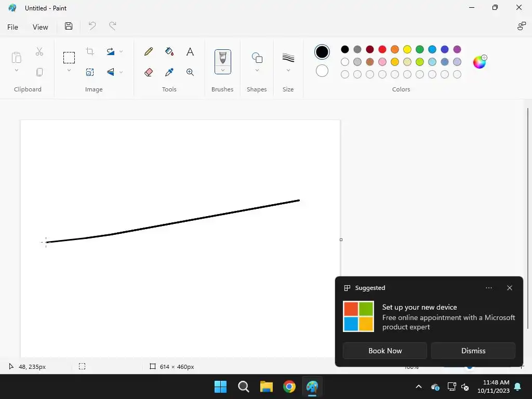Select the Pencil tool

[149, 51]
